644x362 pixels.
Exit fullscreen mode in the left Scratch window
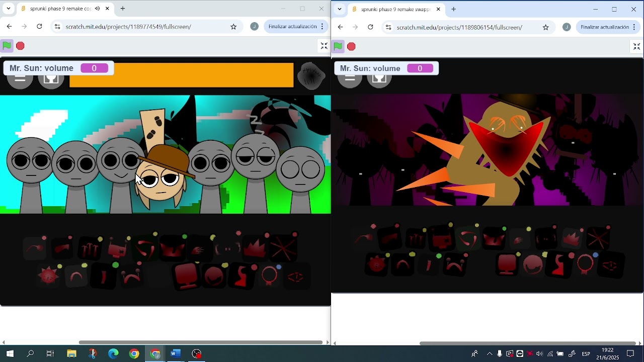tap(325, 46)
